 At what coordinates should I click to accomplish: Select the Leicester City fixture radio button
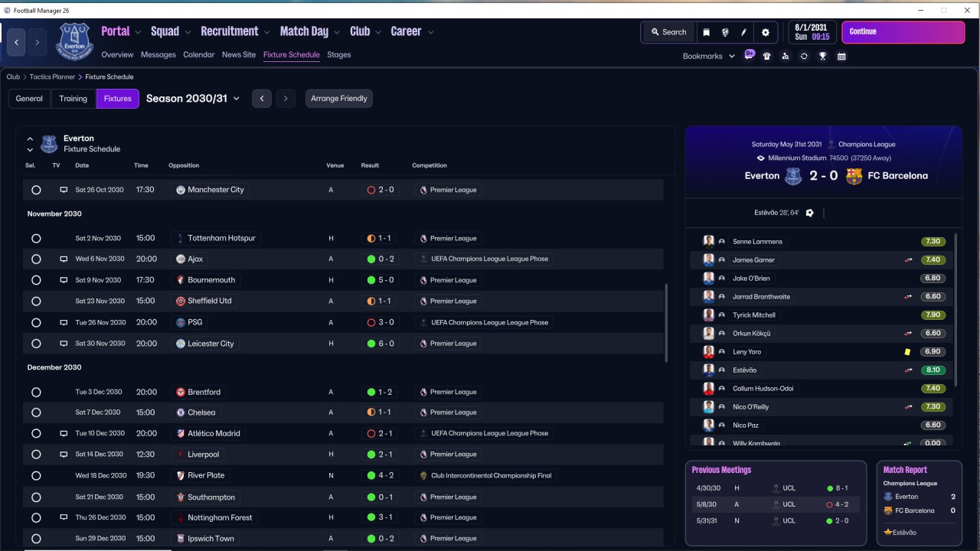click(x=36, y=344)
